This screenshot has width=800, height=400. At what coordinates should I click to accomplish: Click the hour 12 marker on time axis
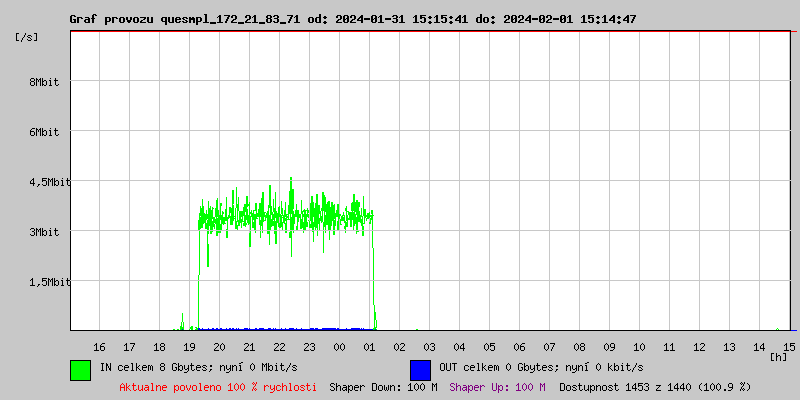[699, 346]
